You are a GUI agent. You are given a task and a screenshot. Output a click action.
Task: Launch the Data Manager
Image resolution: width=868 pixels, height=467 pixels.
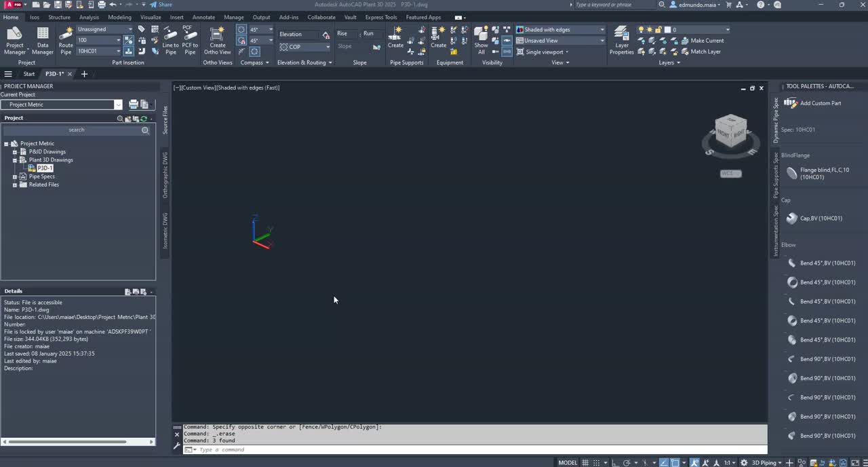(43, 36)
